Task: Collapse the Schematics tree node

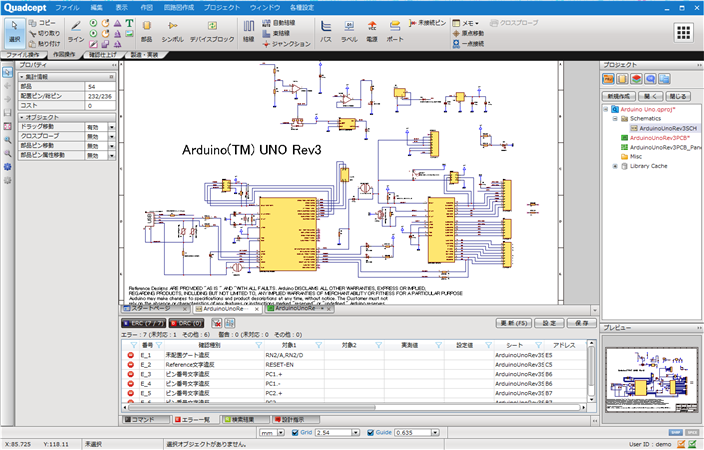Action: point(615,119)
